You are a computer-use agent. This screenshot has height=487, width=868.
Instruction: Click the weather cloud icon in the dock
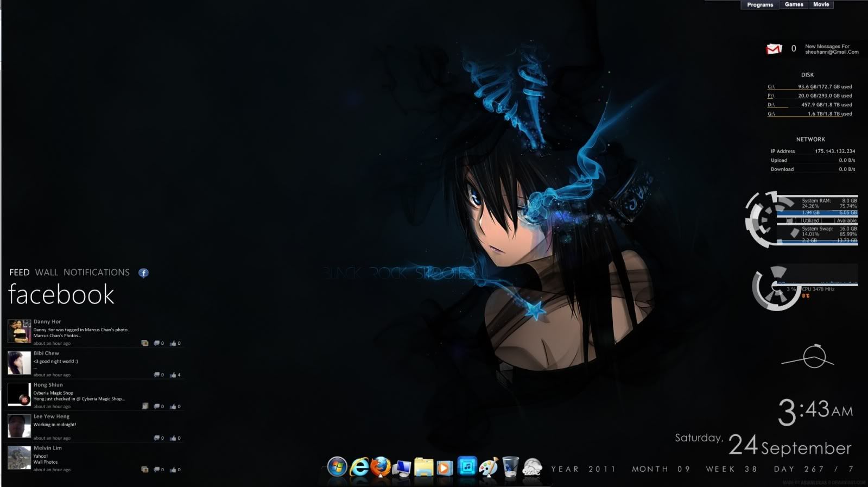(x=532, y=467)
